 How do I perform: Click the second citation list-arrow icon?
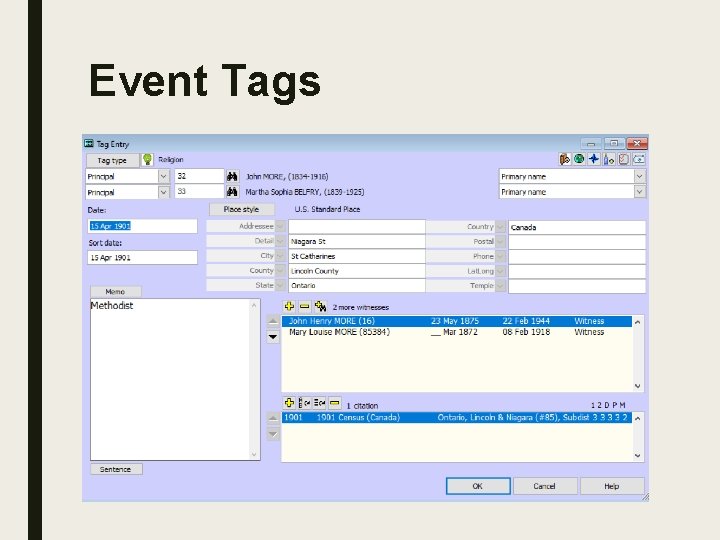[x=320, y=403]
